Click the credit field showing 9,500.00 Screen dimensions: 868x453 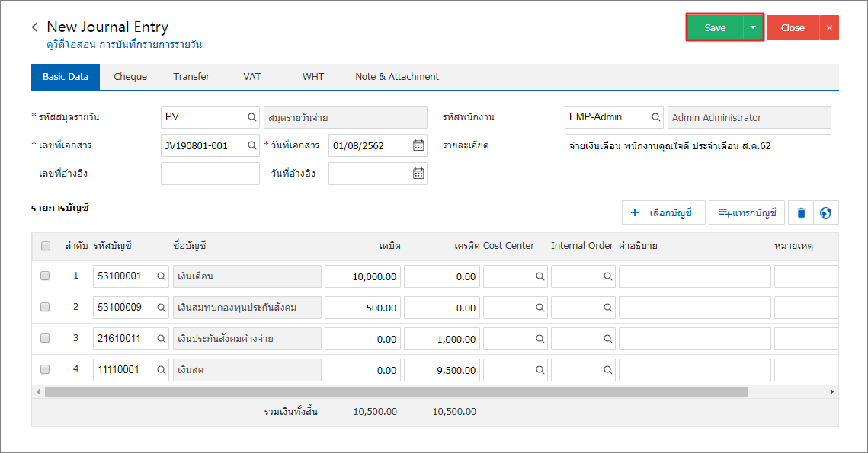pos(442,370)
